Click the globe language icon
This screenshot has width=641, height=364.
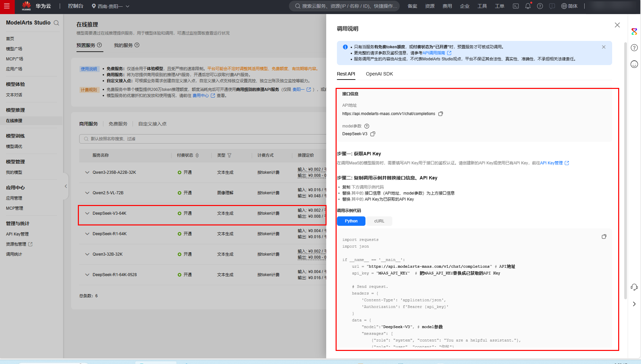pos(564,6)
